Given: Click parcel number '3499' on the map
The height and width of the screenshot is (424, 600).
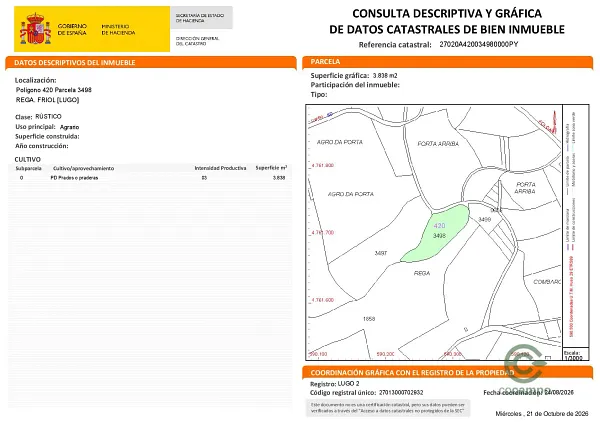Looking at the screenshot, I should 484,219.
